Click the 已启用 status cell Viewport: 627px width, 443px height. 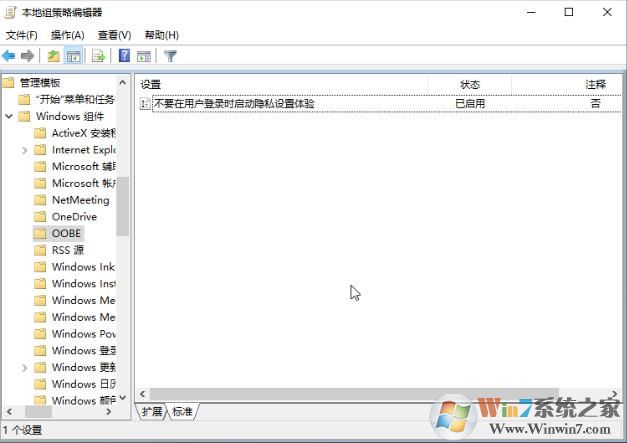470,104
